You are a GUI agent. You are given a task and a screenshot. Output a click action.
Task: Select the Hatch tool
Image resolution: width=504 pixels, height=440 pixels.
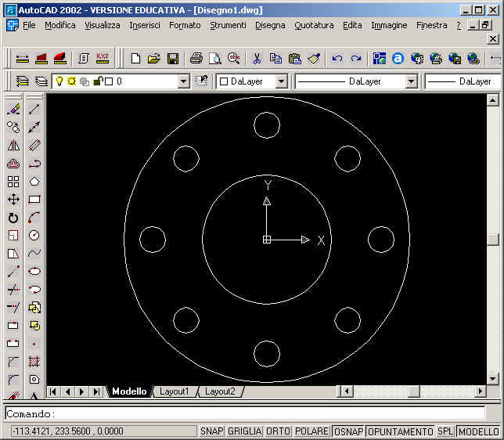tap(34, 362)
